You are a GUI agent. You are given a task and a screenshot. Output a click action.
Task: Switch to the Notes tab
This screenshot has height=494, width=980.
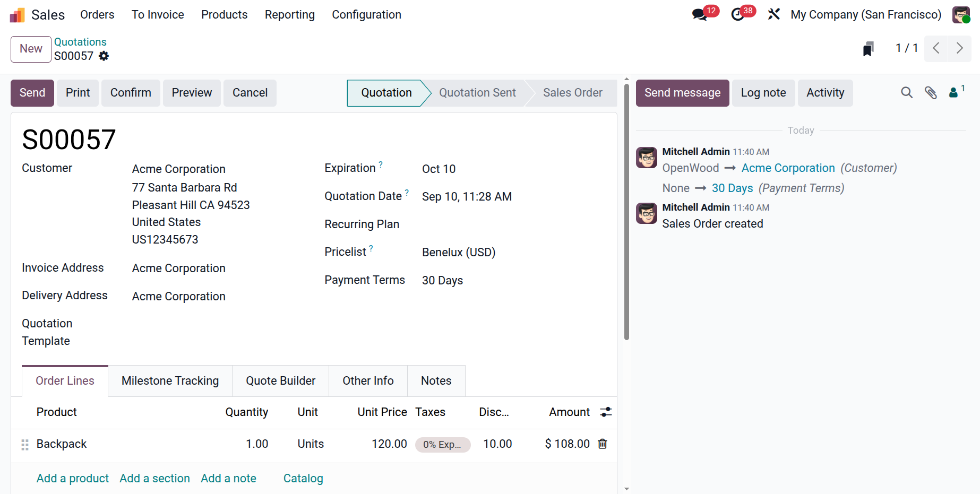pyautogui.click(x=436, y=381)
